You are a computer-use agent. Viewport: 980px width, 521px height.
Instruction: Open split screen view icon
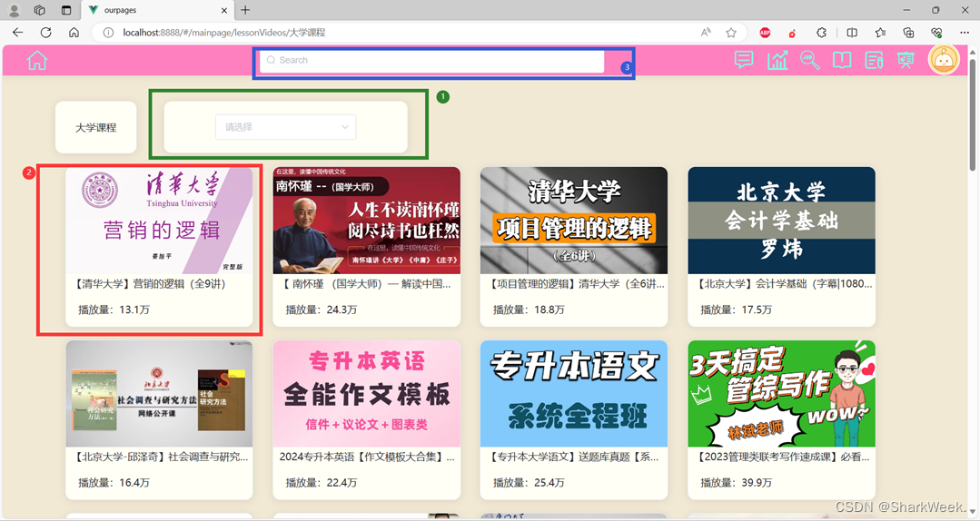(x=852, y=33)
